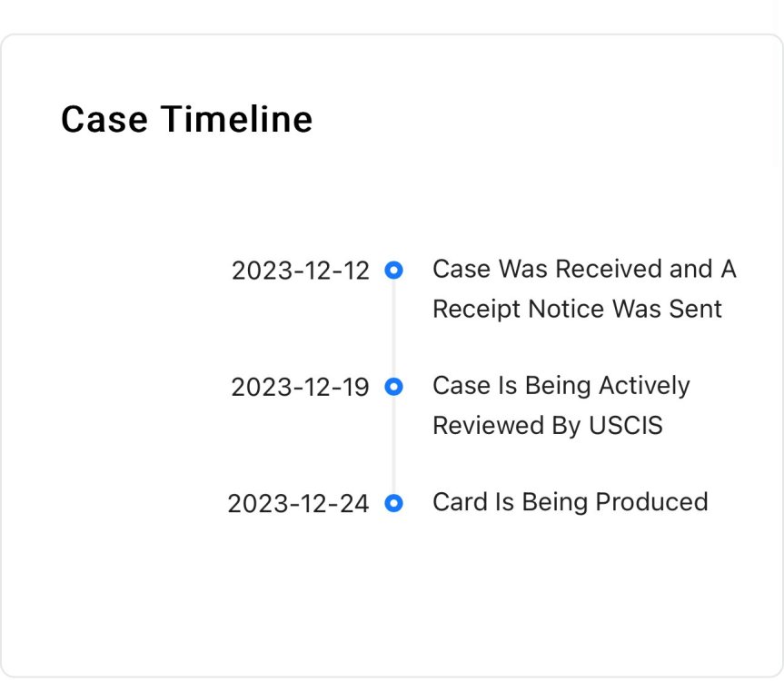
Task: Select the 2023-12-12 date label
Action: click(300, 271)
